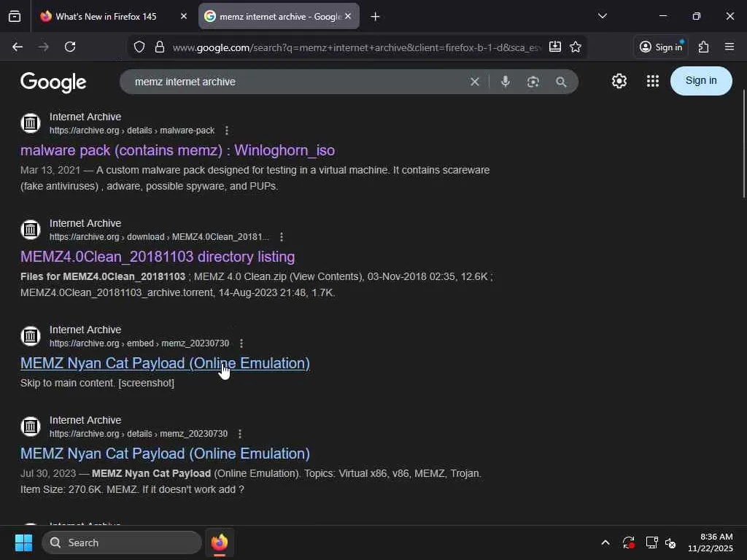Open Firefox application hamburger menu
Viewport: 747px width, 560px height.
click(729, 47)
